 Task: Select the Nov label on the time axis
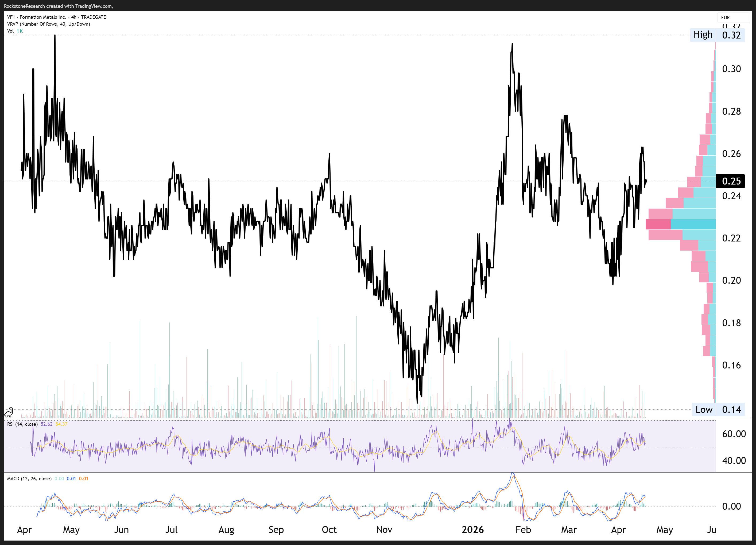click(384, 530)
